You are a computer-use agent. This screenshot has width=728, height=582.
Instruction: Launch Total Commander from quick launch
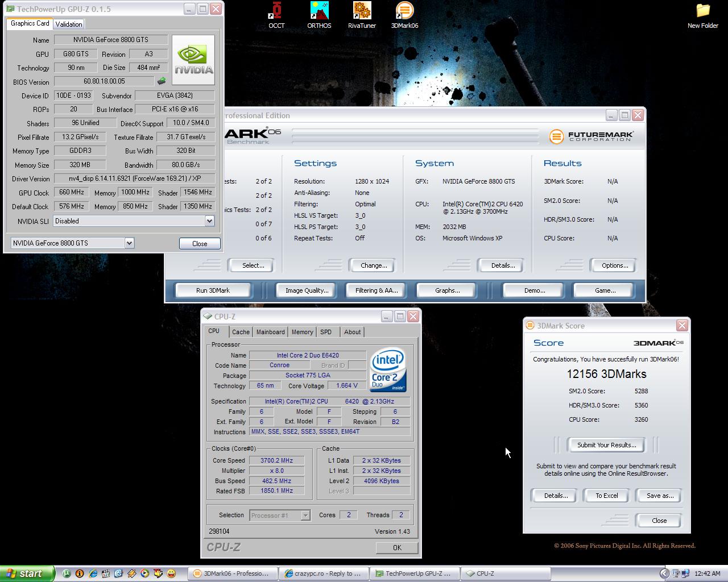tap(158, 573)
